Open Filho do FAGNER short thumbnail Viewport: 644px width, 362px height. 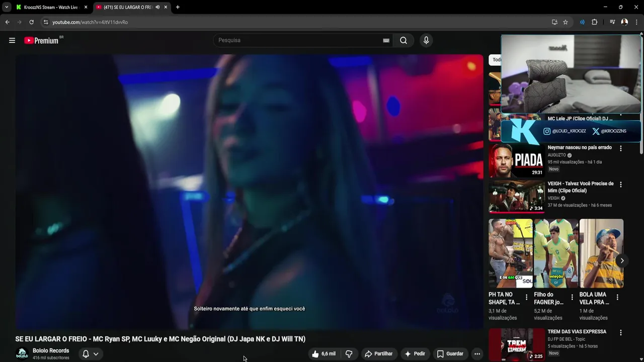(556, 253)
